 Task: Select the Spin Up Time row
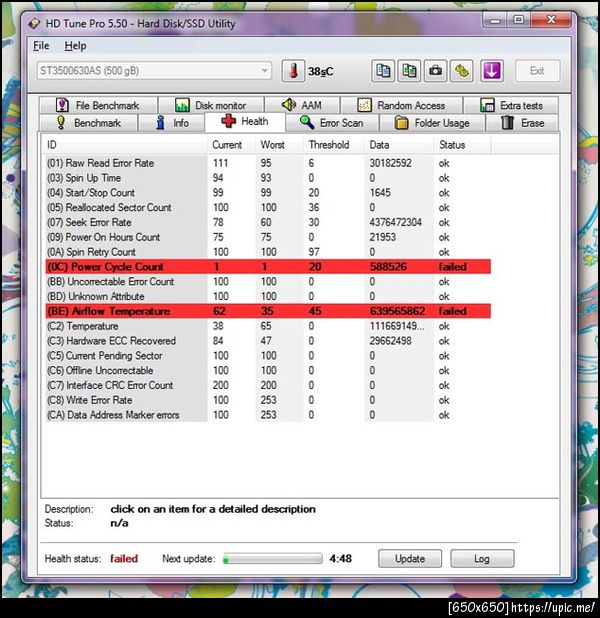pyautogui.click(x=268, y=178)
